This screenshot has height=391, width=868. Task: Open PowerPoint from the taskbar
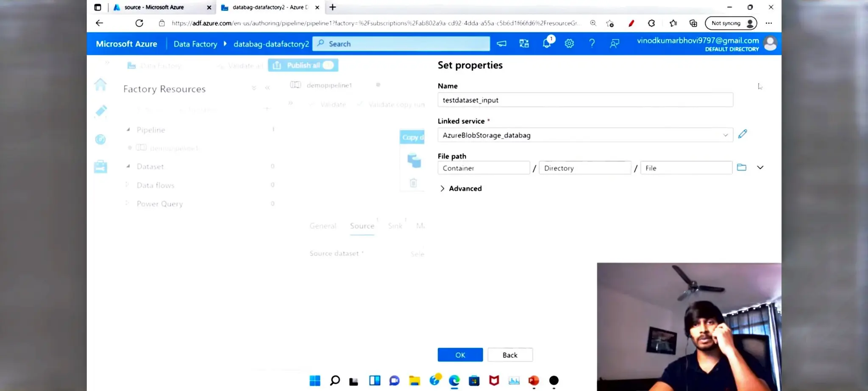(x=534, y=381)
